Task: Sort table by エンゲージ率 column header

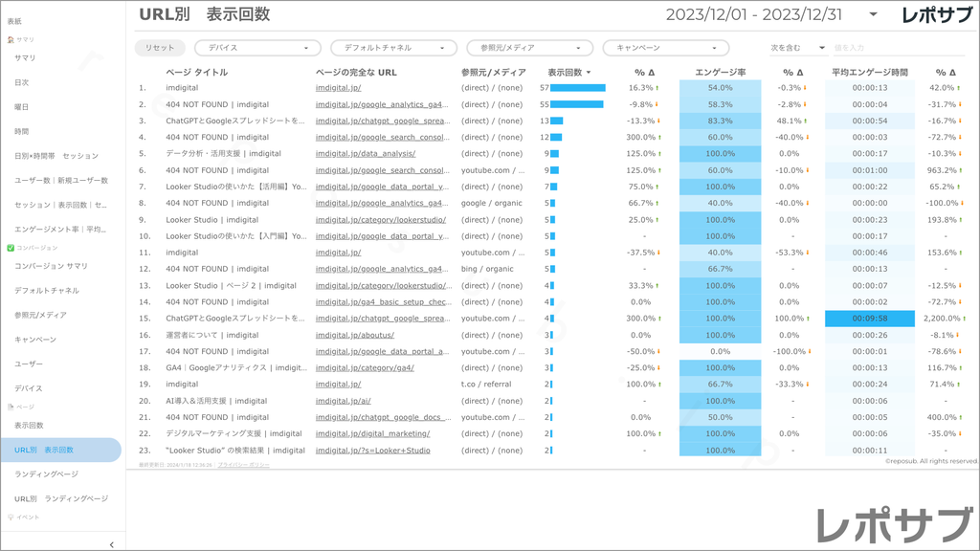Action: tap(719, 73)
